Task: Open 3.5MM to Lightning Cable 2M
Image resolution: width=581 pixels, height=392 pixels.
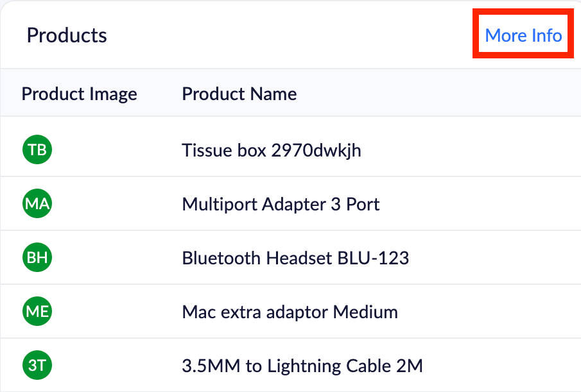Action: [x=302, y=366]
